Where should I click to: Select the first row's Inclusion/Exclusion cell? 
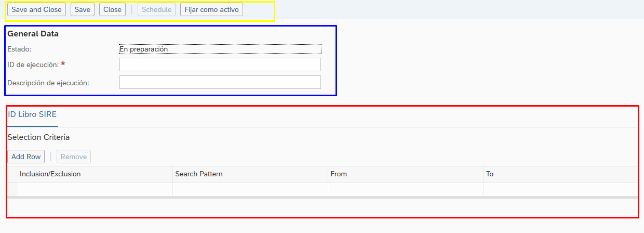pos(95,189)
